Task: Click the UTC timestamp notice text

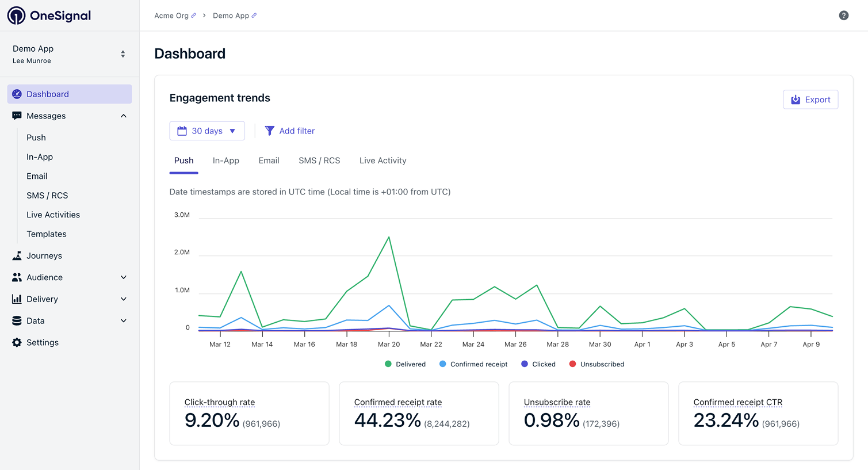Action: pos(310,192)
